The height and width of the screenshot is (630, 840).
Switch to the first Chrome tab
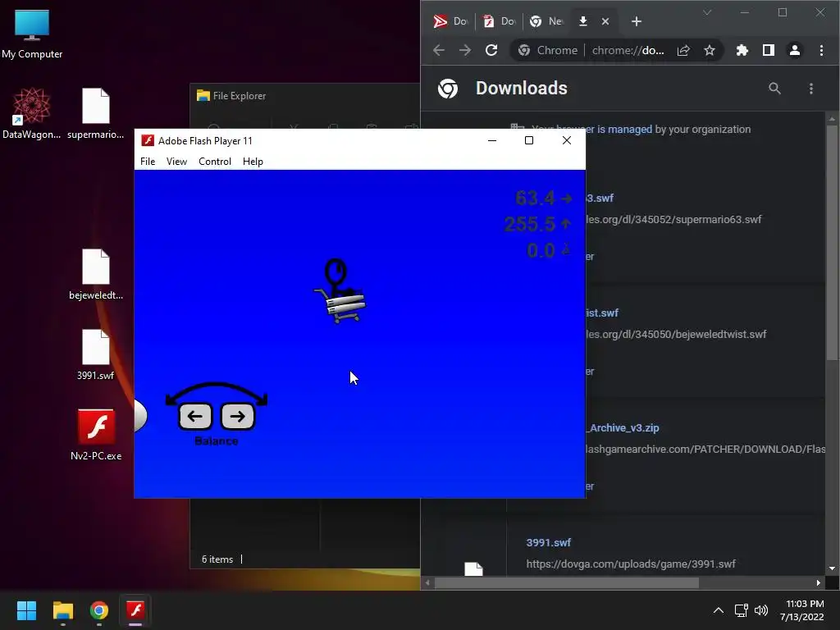(x=450, y=21)
